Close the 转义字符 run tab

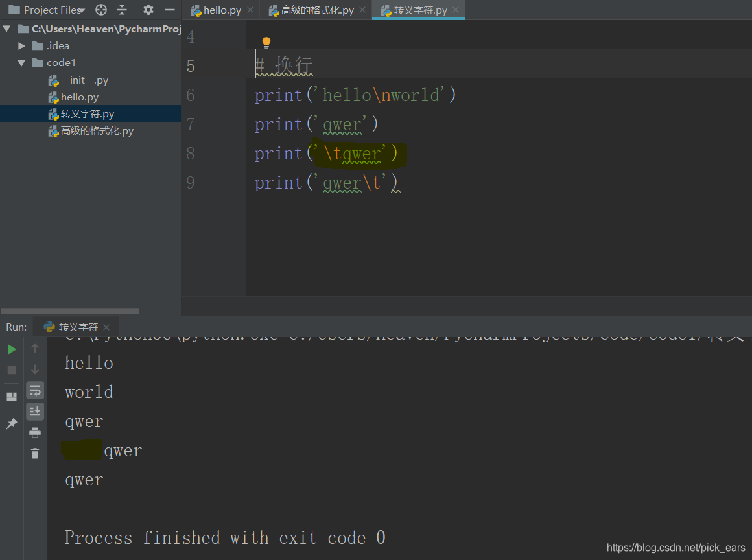point(106,327)
